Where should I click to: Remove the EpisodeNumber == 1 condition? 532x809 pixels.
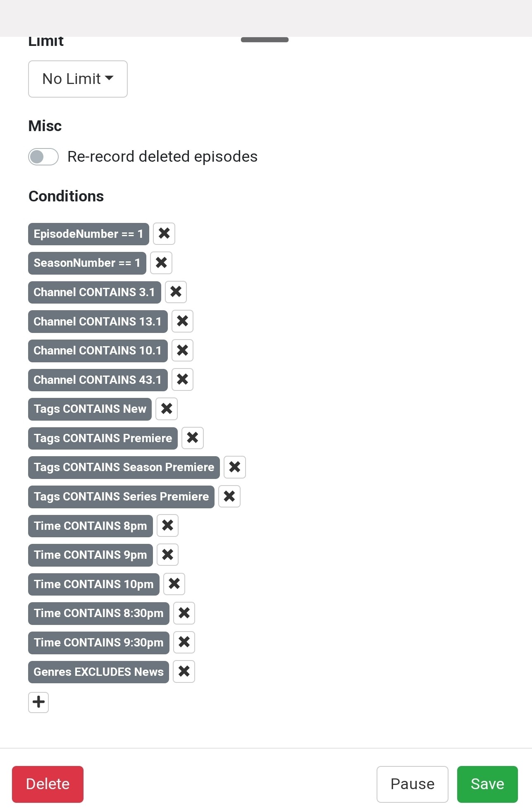(164, 234)
